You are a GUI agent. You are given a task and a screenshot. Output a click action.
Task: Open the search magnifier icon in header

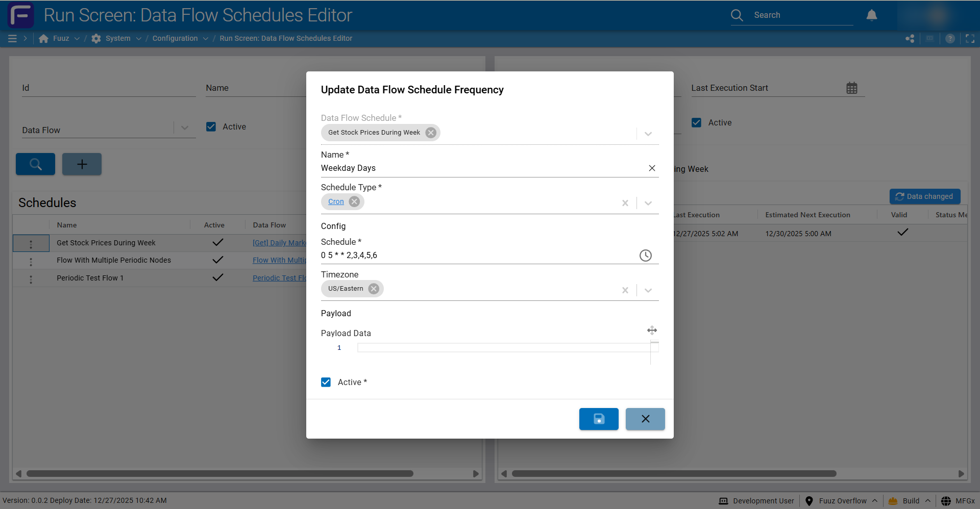737,15
